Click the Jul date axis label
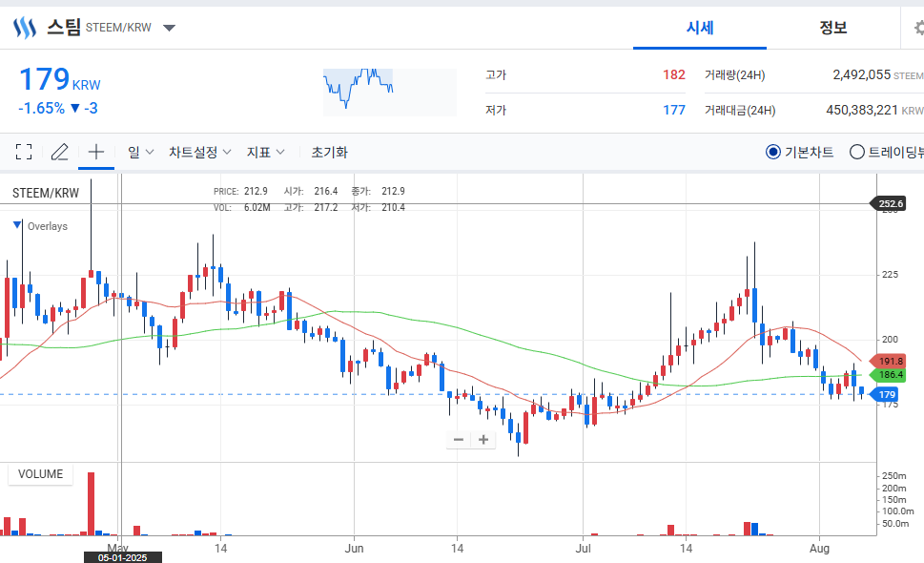 583,549
